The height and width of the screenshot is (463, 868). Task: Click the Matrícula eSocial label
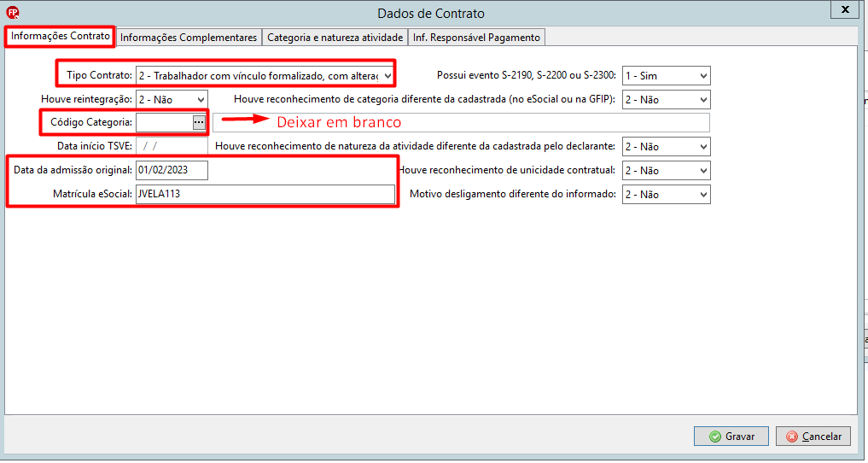[92, 195]
